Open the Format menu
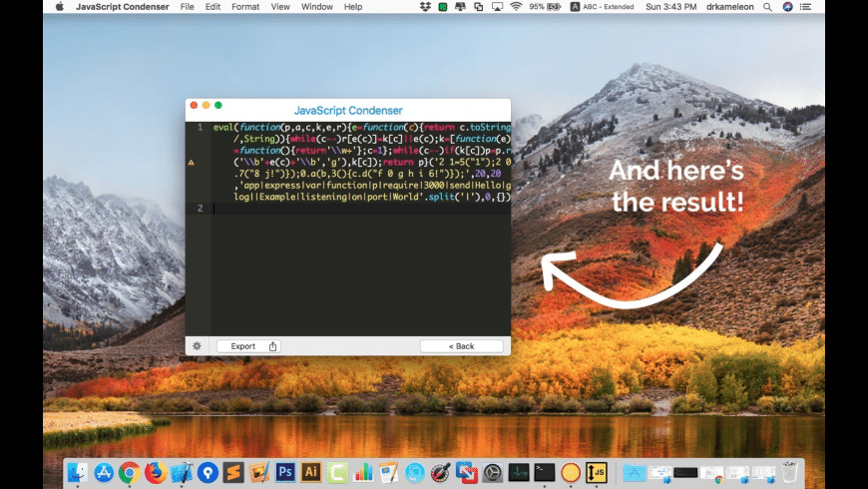The image size is (868, 489). [x=245, y=7]
